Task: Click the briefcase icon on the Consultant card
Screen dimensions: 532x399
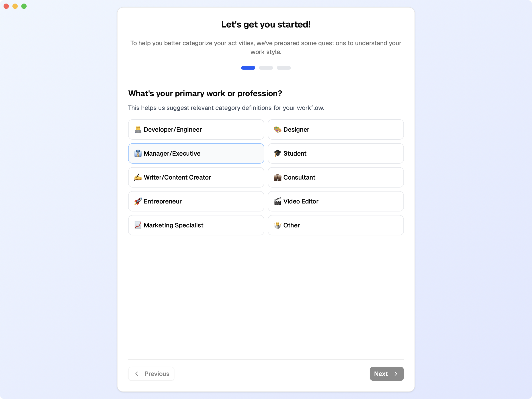Action: point(278,177)
